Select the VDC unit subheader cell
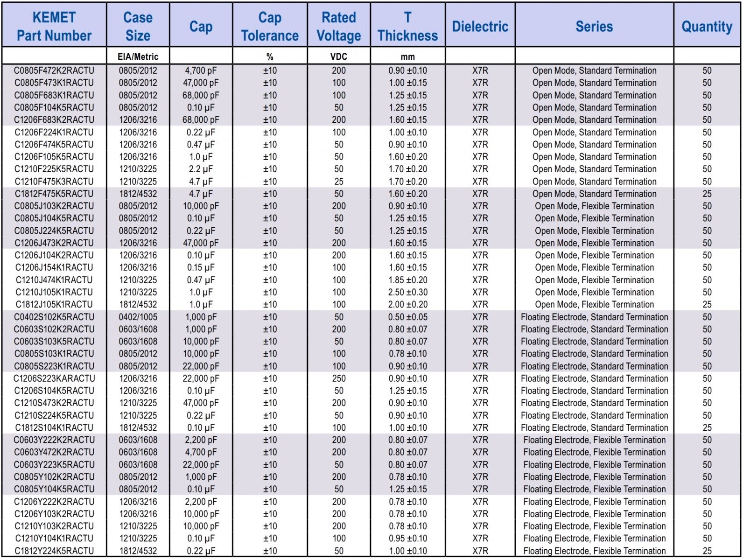The width and height of the screenshot is (743, 560). coord(339,56)
